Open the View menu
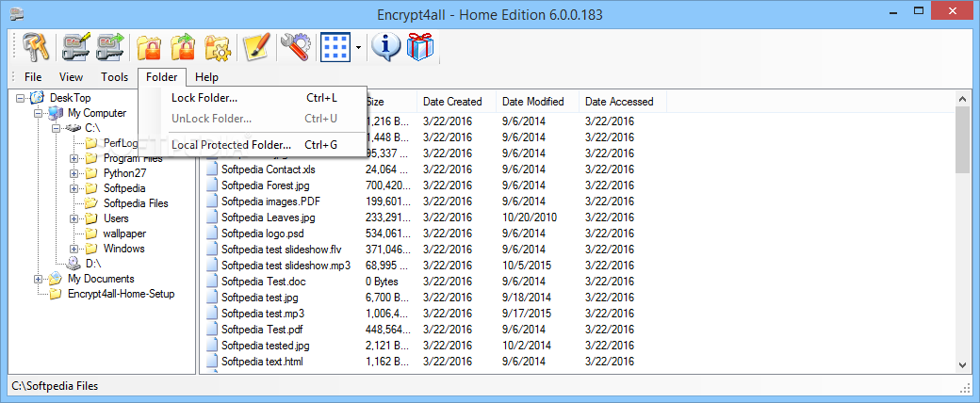980x403 pixels. click(72, 77)
